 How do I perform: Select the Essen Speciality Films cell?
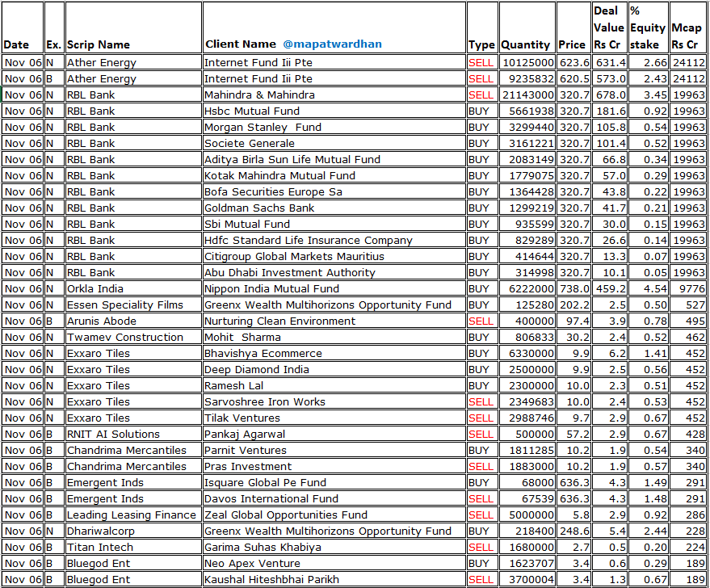[133, 305]
